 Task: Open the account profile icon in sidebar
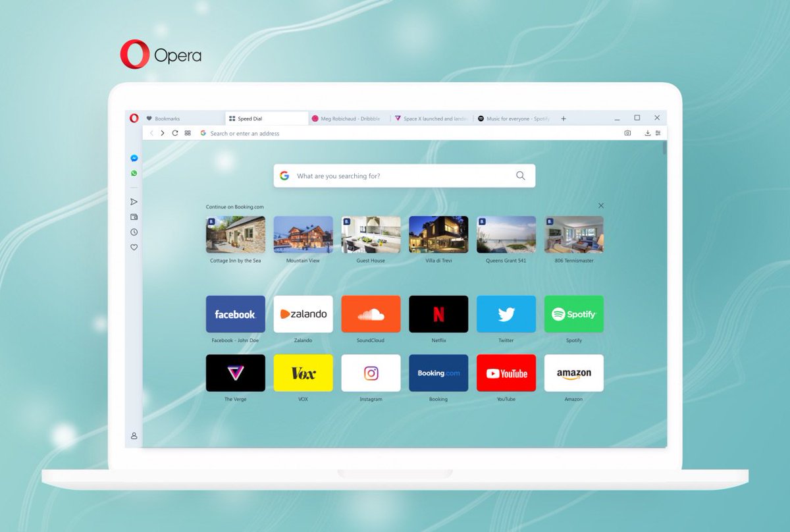click(x=134, y=436)
